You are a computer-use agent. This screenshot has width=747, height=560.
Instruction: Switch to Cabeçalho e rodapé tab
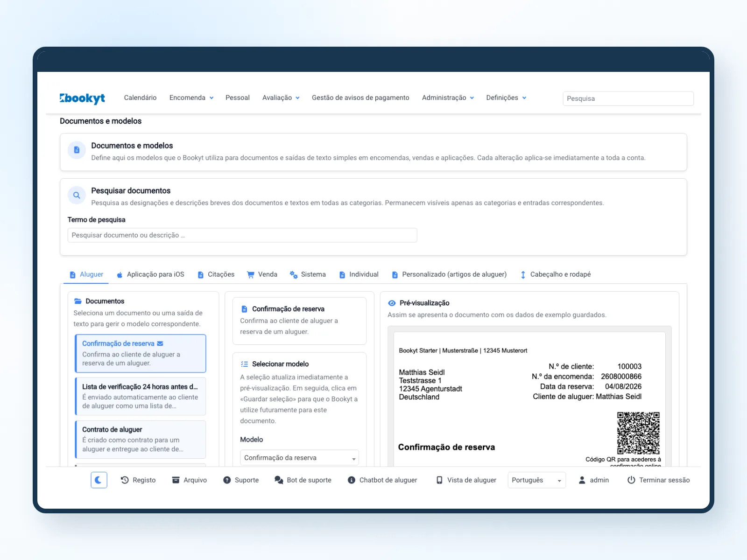point(556,274)
